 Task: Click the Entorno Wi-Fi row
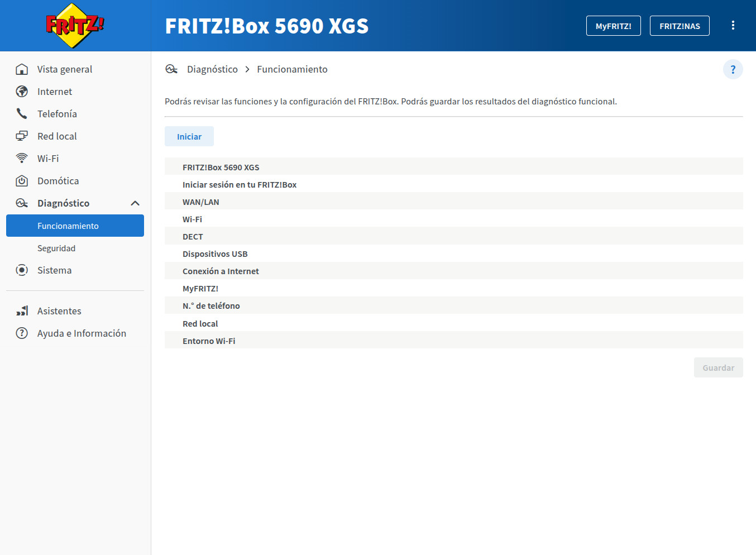[x=453, y=341]
